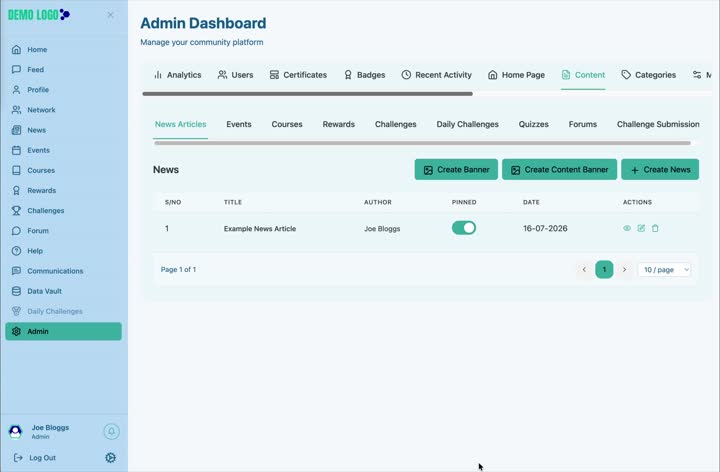Click Joe Bloggs avatar image
This screenshot has height=472, width=720.
click(16, 432)
